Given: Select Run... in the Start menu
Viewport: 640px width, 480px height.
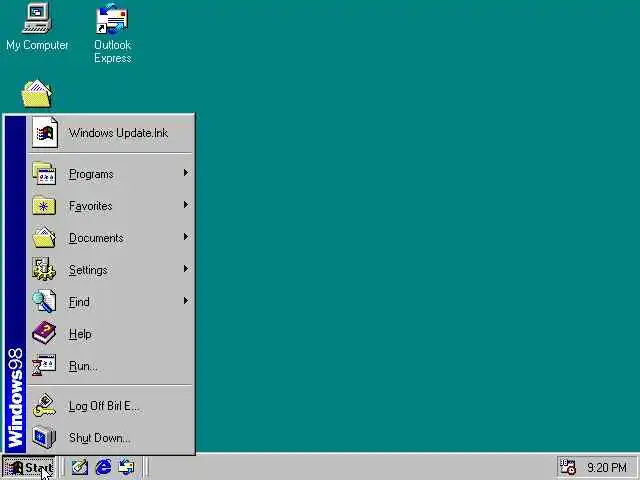Looking at the screenshot, I should 111,365.
